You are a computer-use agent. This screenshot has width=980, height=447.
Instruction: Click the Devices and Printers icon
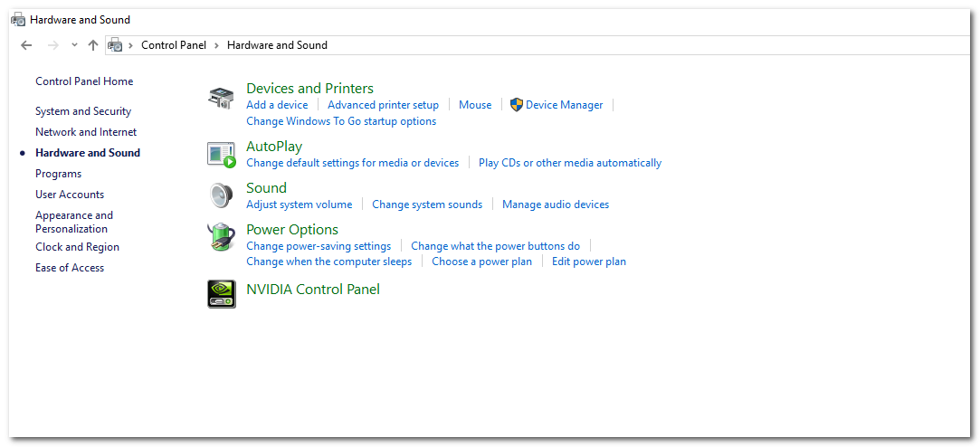(221, 98)
